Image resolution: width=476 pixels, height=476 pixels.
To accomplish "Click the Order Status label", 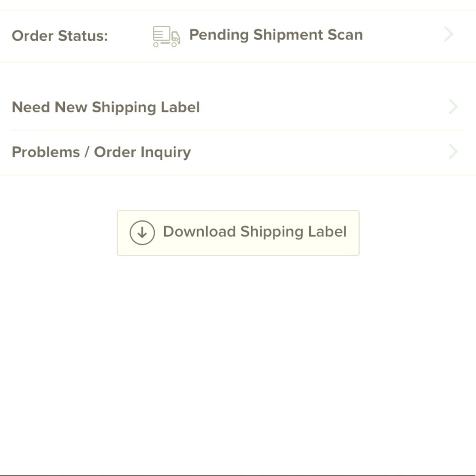I will click(59, 36).
